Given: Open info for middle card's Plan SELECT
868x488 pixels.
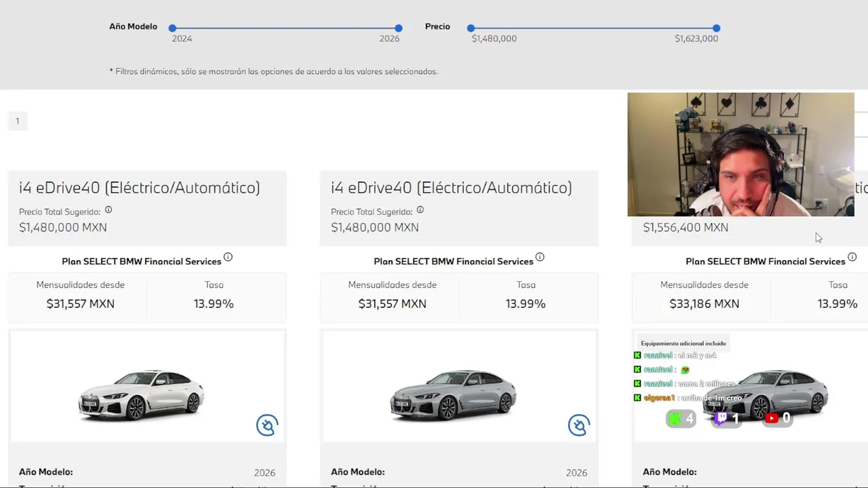Looking at the screenshot, I should pos(540,258).
